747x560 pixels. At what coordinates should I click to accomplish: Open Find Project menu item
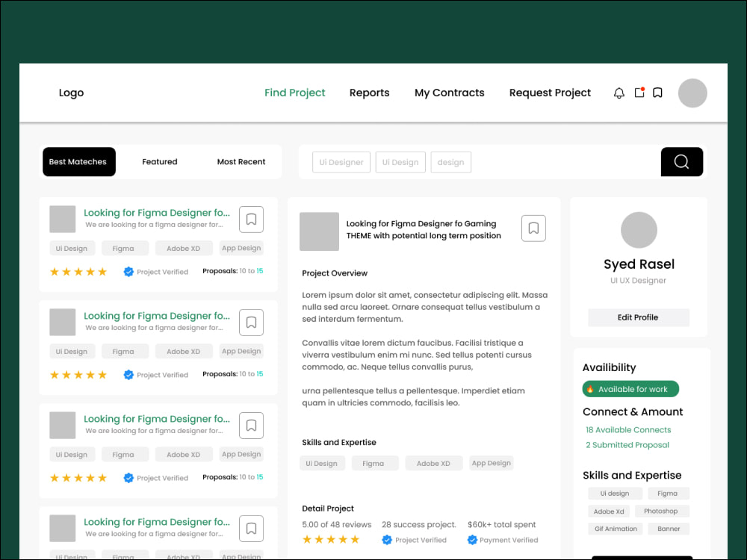(x=295, y=93)
